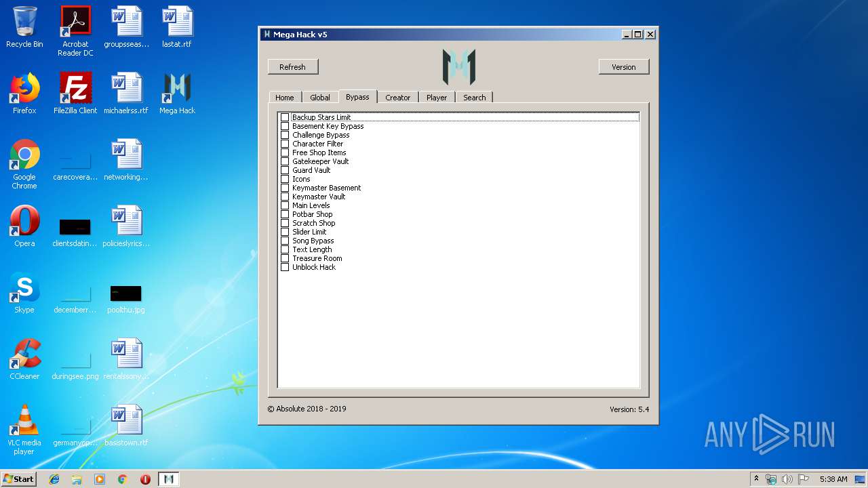Screen dimensions: 868x488
Task: Click the Chrome icon in taskbar
Action: (x=122, y=479)
